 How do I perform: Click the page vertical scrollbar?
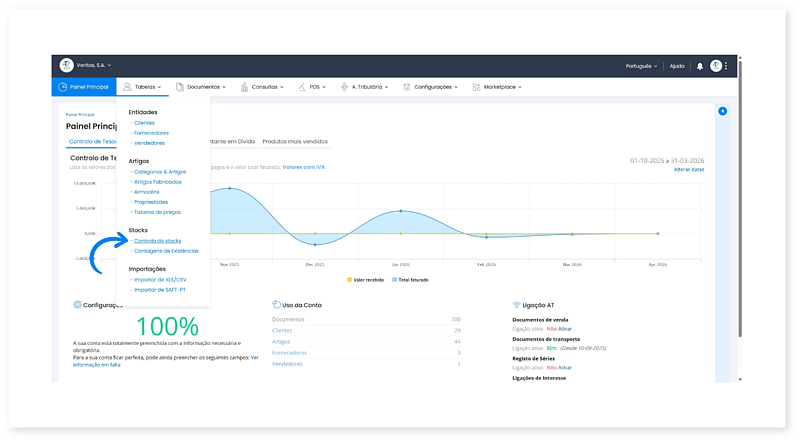tap(740, 220)
